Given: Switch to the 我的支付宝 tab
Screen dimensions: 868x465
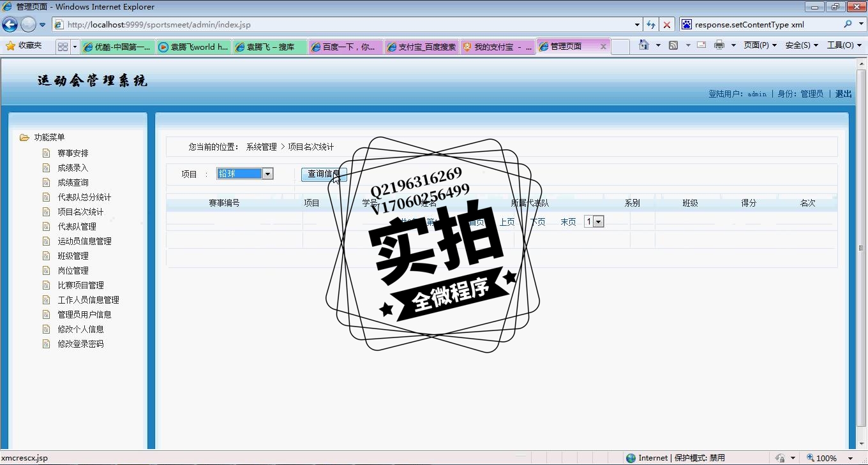Looking at the screenshot, I should pos(498,47).
